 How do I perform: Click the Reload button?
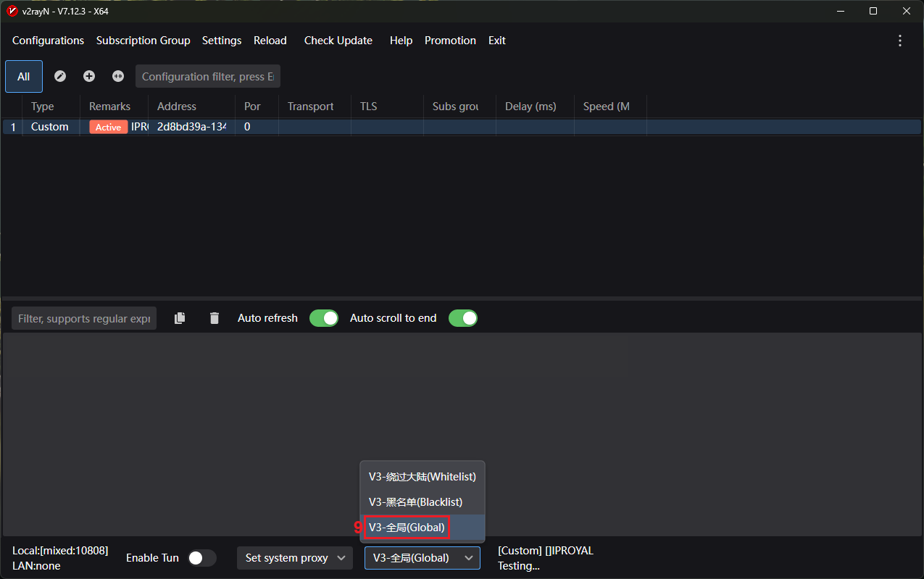point(270,41)
